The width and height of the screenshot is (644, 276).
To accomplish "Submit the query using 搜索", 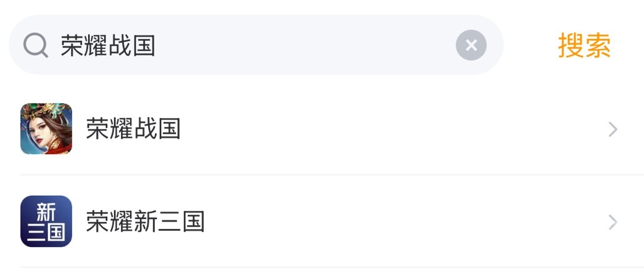I will click(x=584, y=46).
